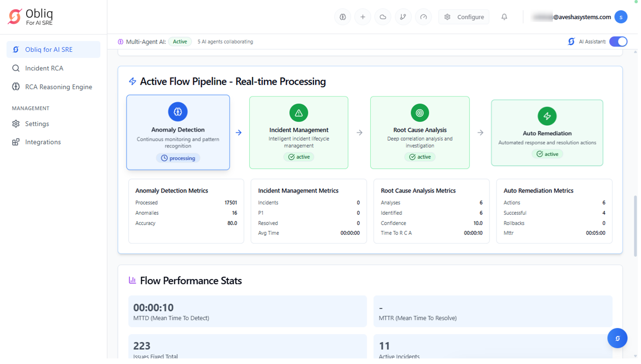
Task: Open the cloud icon in header
Action: pyautogui.click(x=383, y=17)
